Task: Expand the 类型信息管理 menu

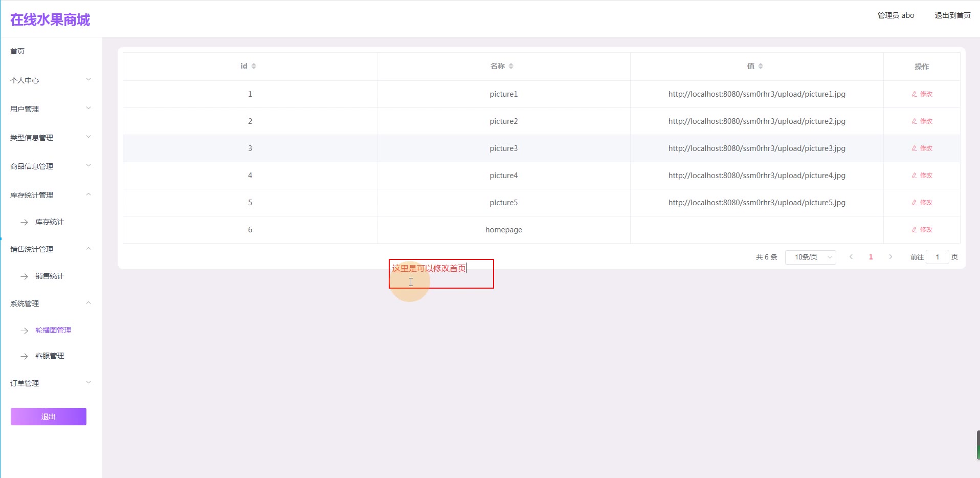Action: (51, 137)
